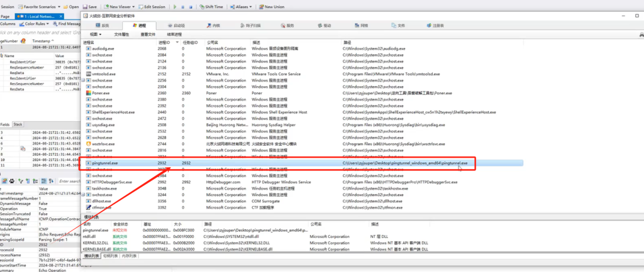Switch to the 进程 tab
Screen dimensions: 644x272
[x=140, y=25]
